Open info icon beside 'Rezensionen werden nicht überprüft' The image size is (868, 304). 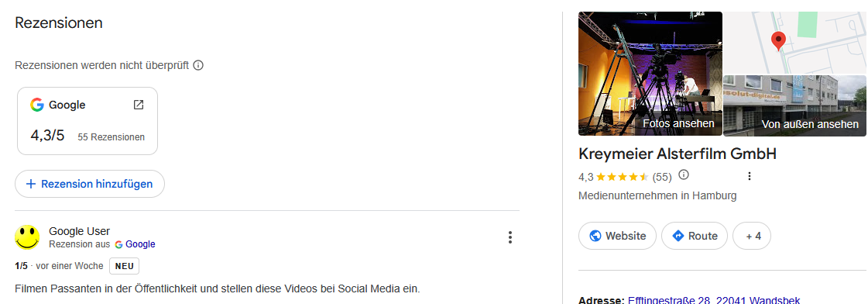(x=198, y=65)
